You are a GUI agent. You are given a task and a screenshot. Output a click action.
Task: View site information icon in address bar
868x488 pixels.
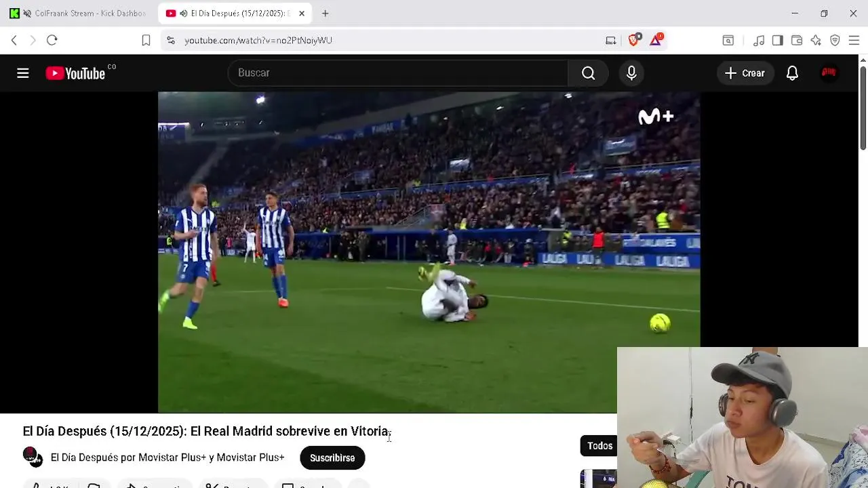coord(171,41)
